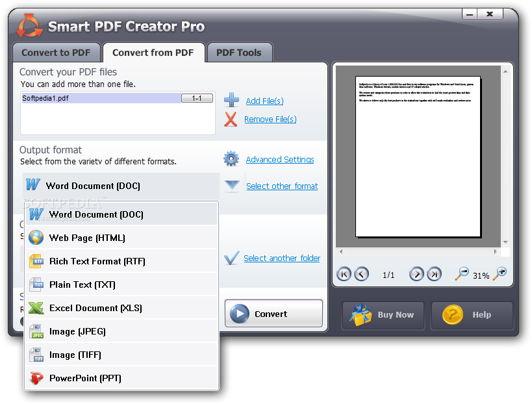Click the Select other format link

pyautogui.click(x=282, y=186)
